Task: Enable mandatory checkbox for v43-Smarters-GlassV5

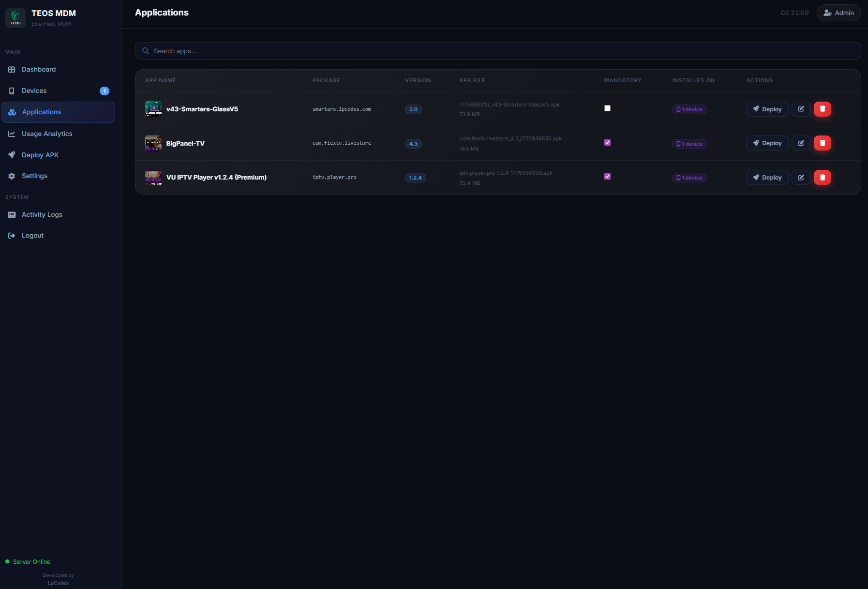Action: 607,108
